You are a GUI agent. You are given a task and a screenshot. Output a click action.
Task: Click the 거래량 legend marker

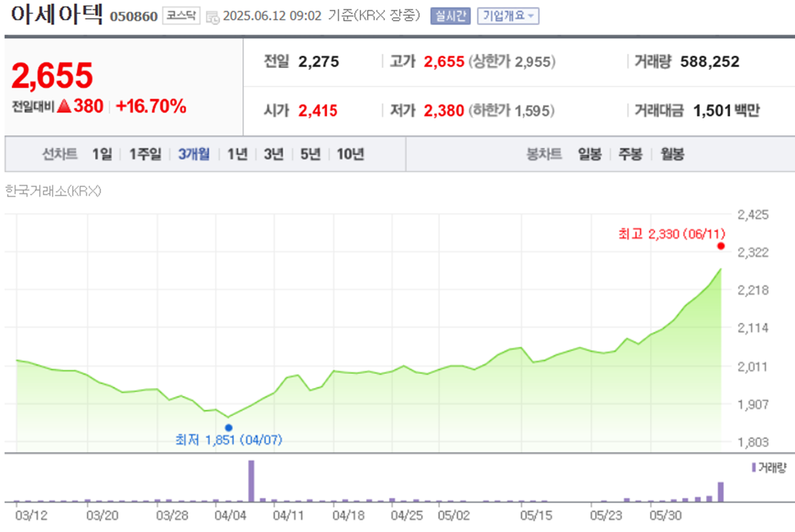tap(753, 468)
